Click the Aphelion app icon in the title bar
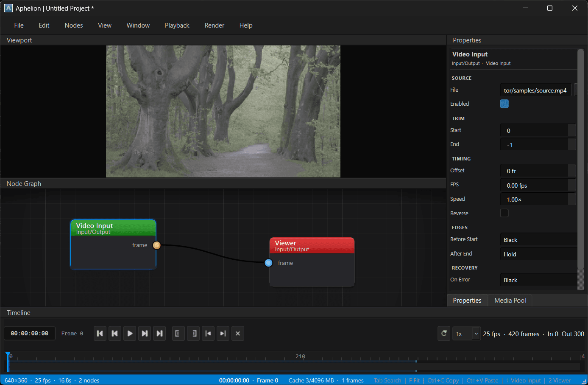The image size is (588, 385). 8,8
